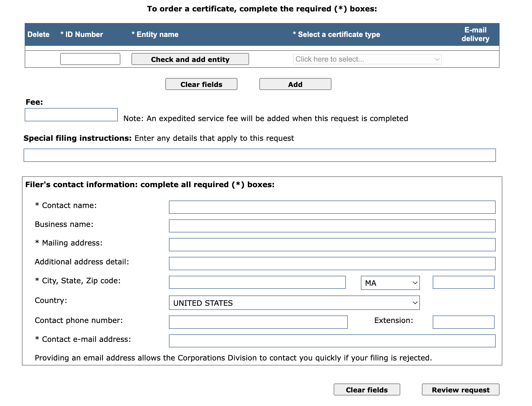Click the Contact e-mail address field

click(332, 341)
